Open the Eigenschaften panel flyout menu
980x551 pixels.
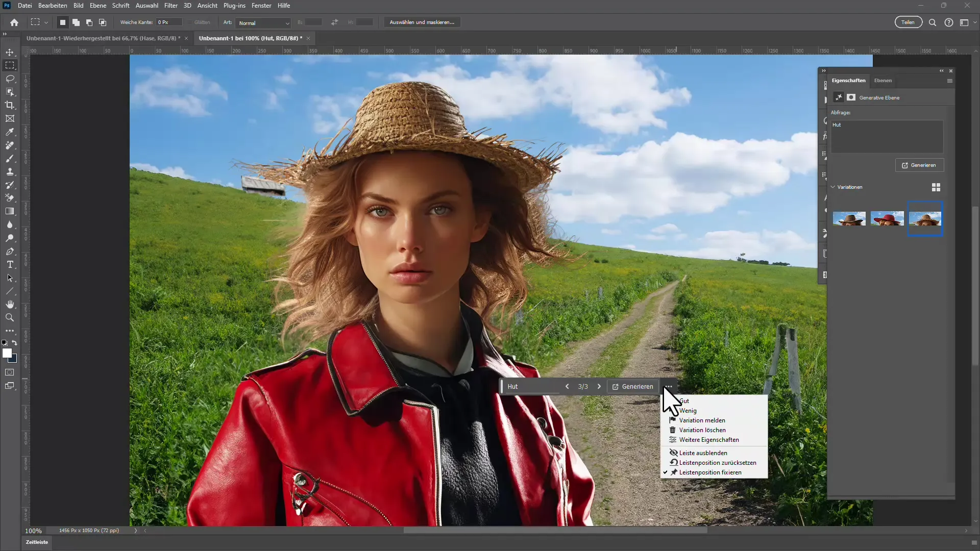coord(950,81)
